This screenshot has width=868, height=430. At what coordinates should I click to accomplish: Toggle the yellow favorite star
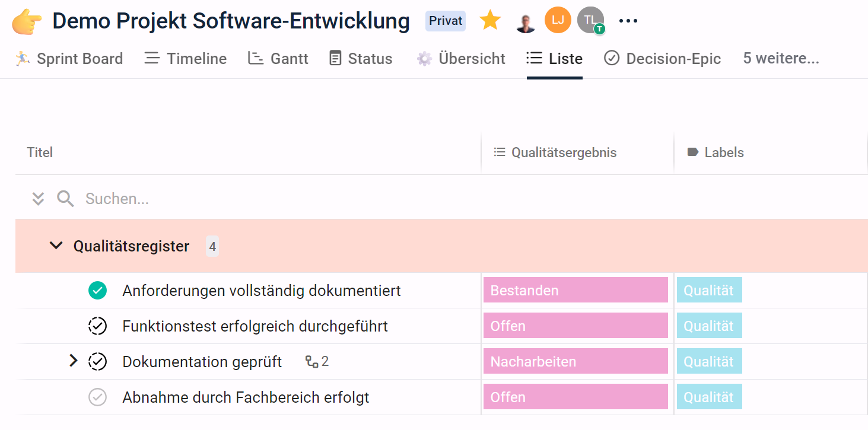tap(490, 21)
